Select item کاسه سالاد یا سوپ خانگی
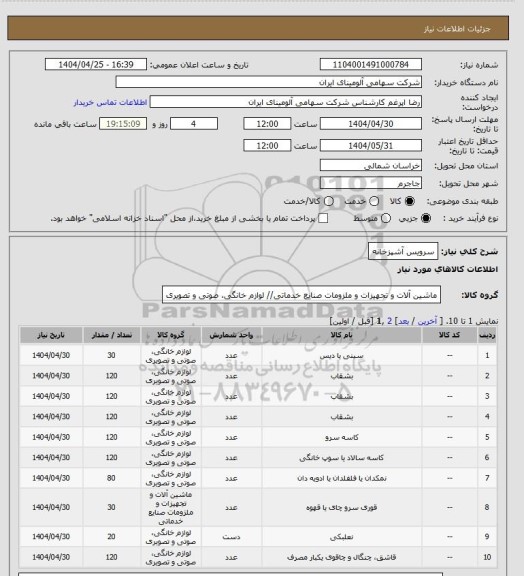This screenshot has height=576, width=524. pos(342,458)
